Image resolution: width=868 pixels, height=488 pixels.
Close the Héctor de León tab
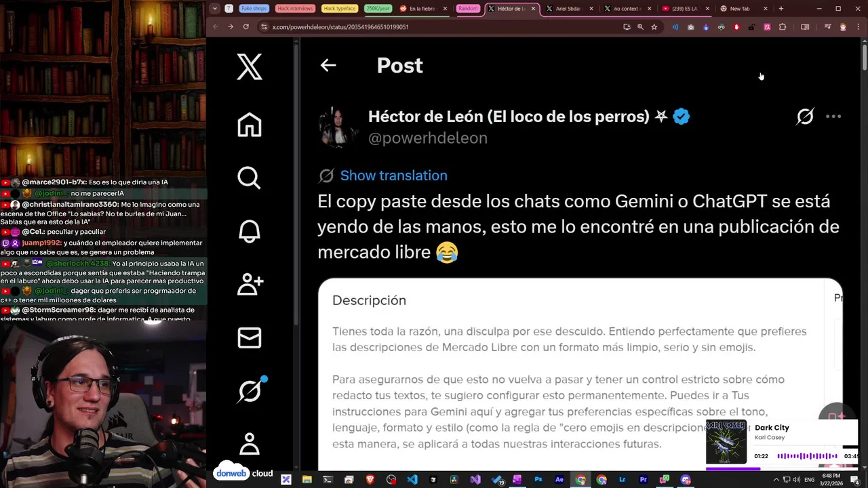click(x=533, y=9)
